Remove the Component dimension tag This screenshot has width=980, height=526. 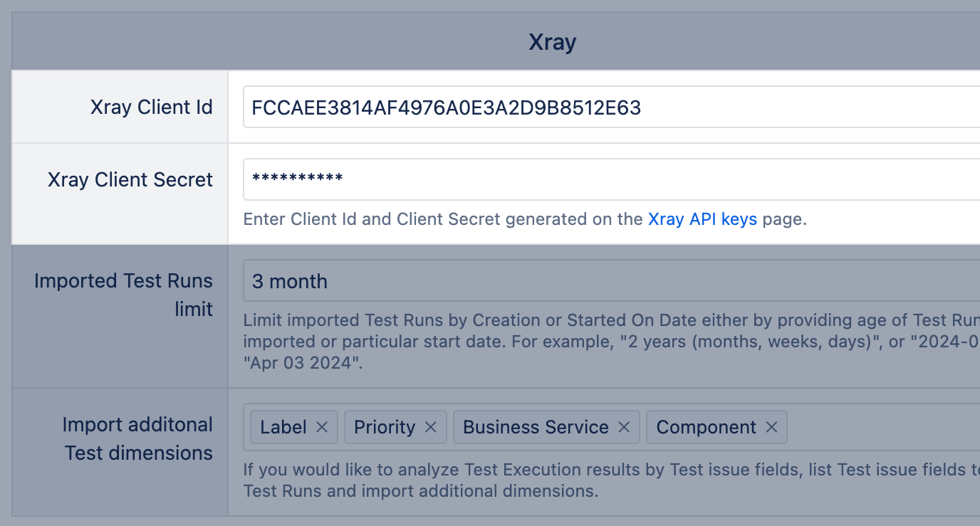(771, 427)
